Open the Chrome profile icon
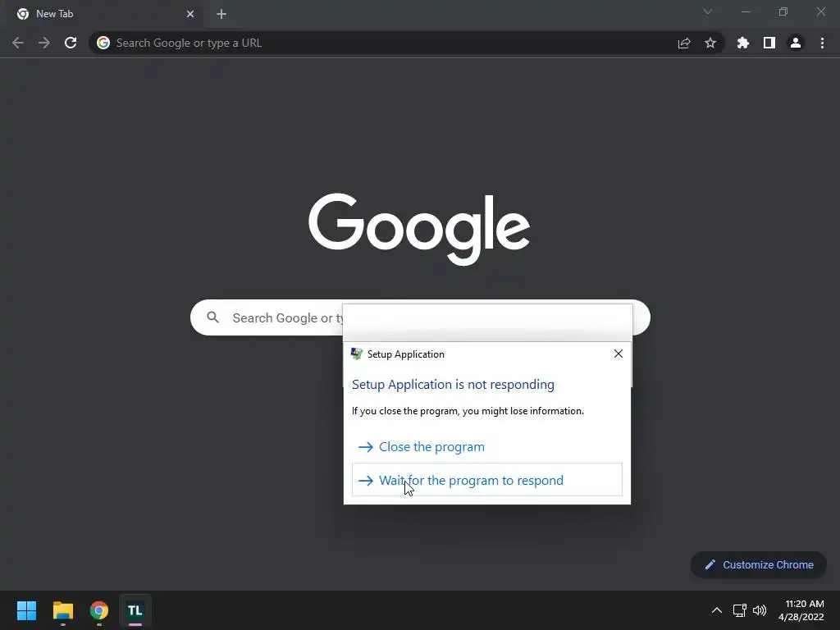This screenshot has width=840, height=630. click(x=796, y=43)
